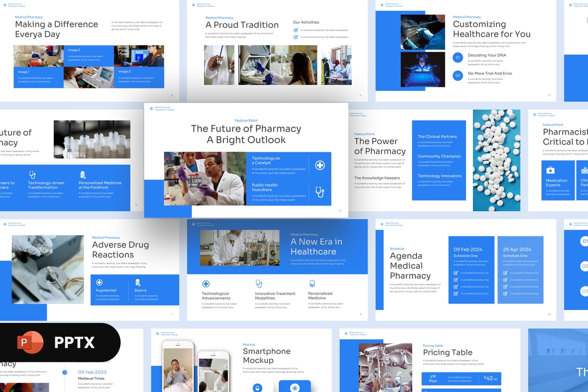Screen dimensions: 588x392
Task: Click the medical cross icon beside Technology as a Catalyst
Action: pyautogui.click(x=320, y=165)
